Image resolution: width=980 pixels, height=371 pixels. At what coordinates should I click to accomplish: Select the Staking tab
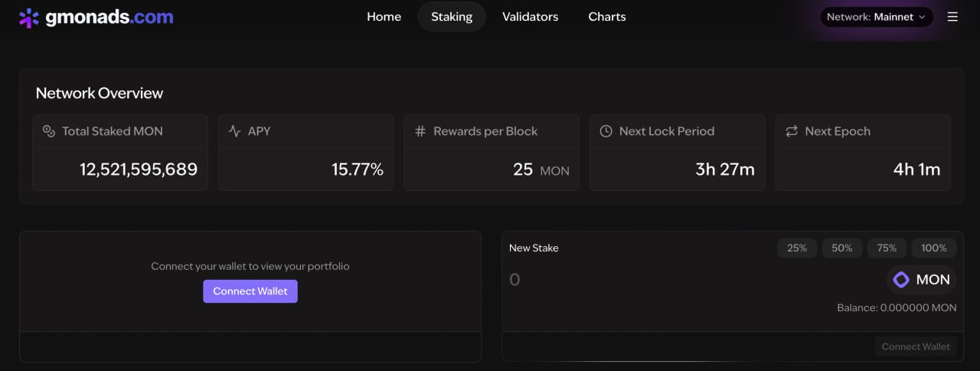pyautogui.click(x=452, y=17)
